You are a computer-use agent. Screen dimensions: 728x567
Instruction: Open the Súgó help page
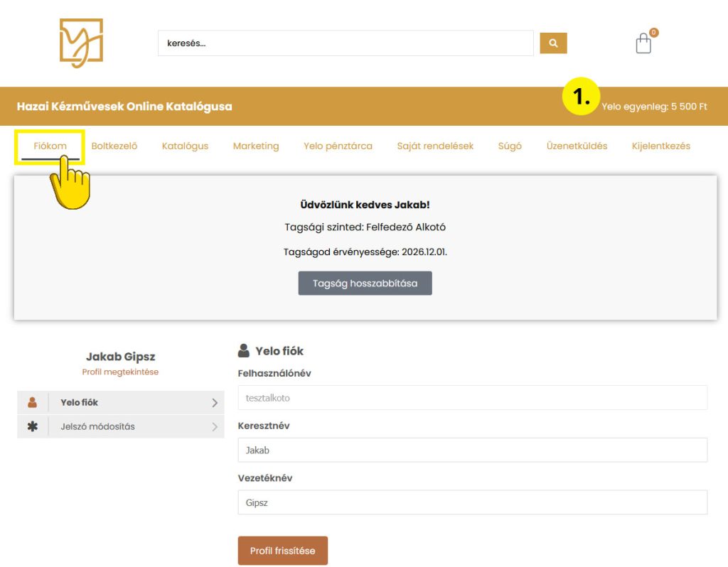[510, 146]
